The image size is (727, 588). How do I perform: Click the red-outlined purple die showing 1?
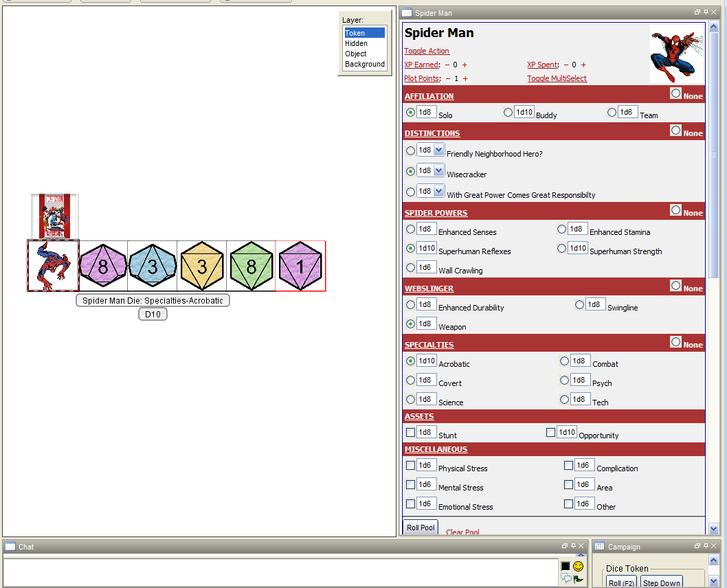[x=300, y=266]
